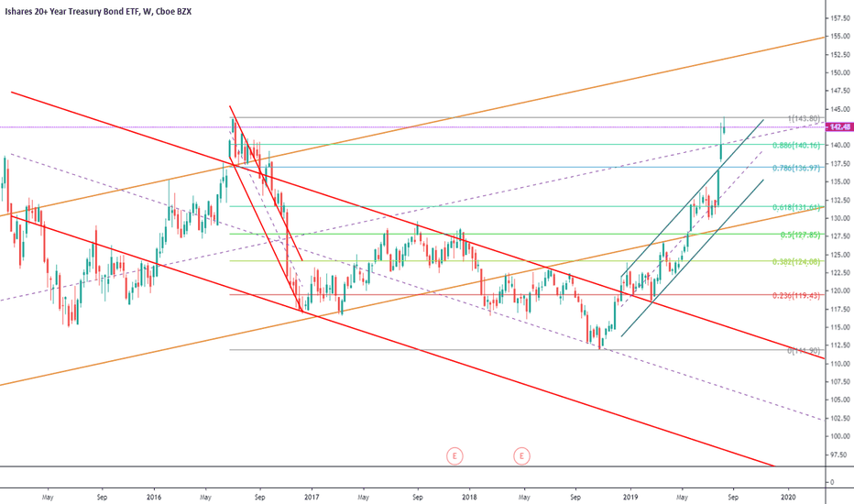Click the 150.00 price axis label
The height and width of the screenshot is (504, 854).
(840, 72)
